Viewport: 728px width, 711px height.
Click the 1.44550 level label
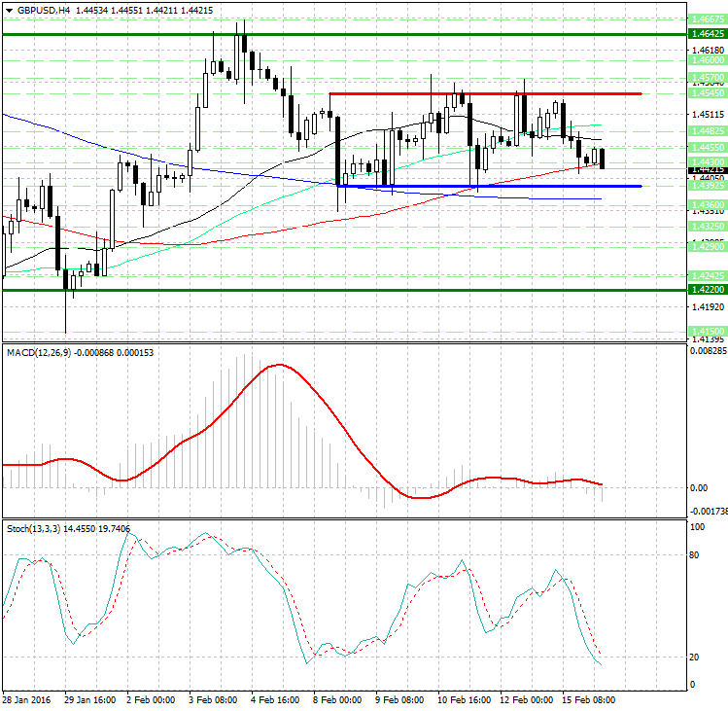pos(708,147)
